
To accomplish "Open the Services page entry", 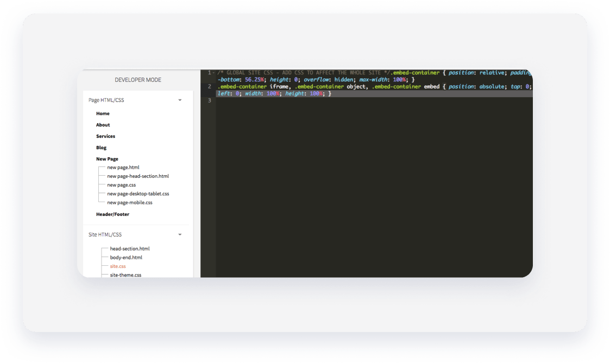I will point(105,136).
